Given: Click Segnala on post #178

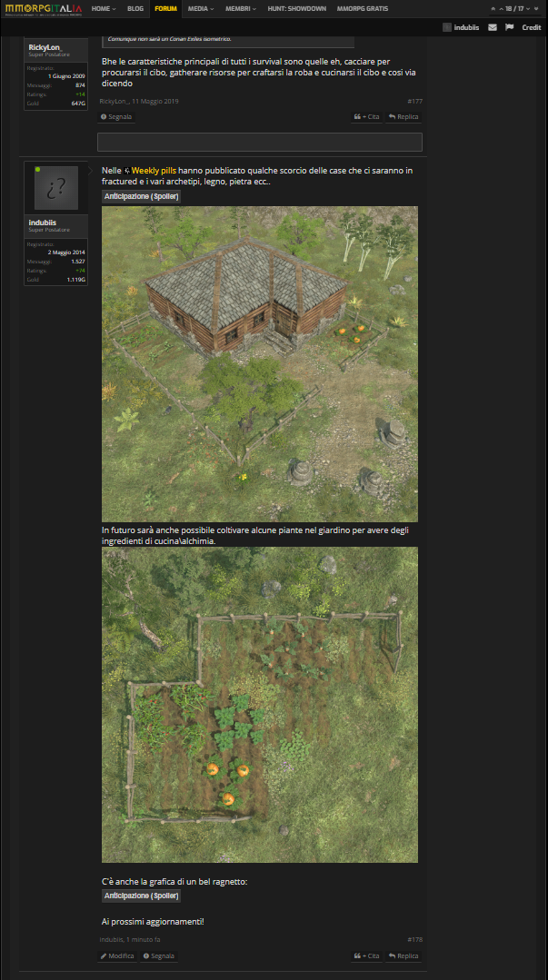Looking at the screenshot, I should tap(158, 955).
